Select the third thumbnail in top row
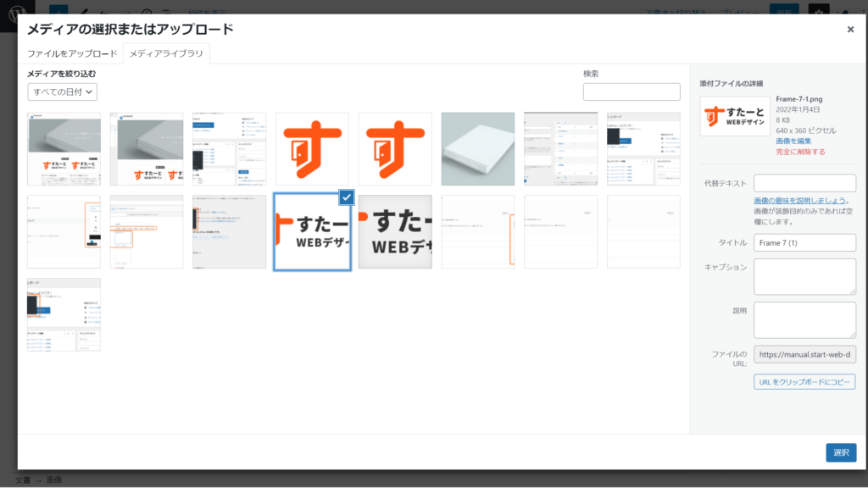Image resolution: width=868 pixels, height=488 pixels. coord(229,149)
